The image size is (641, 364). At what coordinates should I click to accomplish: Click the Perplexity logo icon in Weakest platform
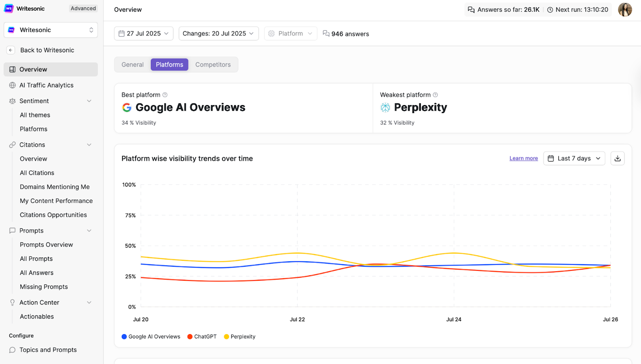pyautogui.click(x=385, y=107)
